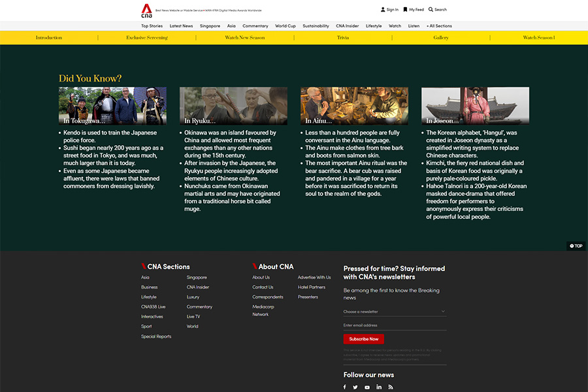Jump back to TOP button

[x=576, y=246]
